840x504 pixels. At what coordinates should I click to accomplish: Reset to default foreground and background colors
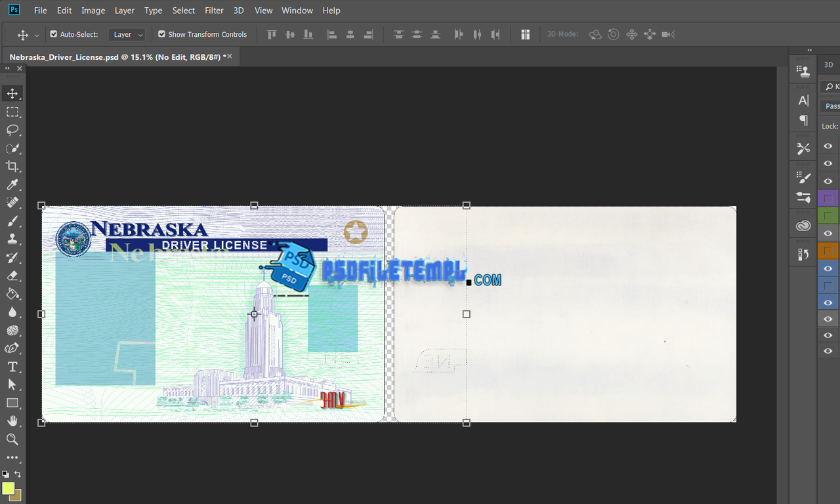(5, 474)
